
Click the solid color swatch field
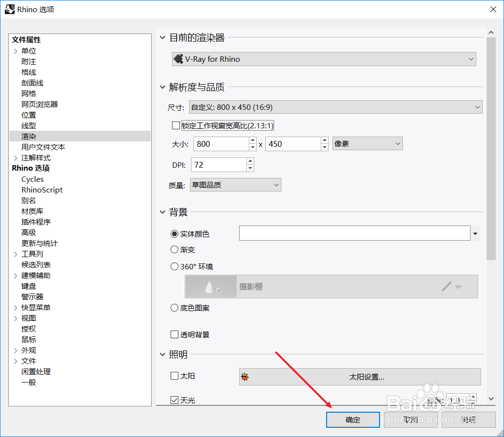tap(354, 233)
